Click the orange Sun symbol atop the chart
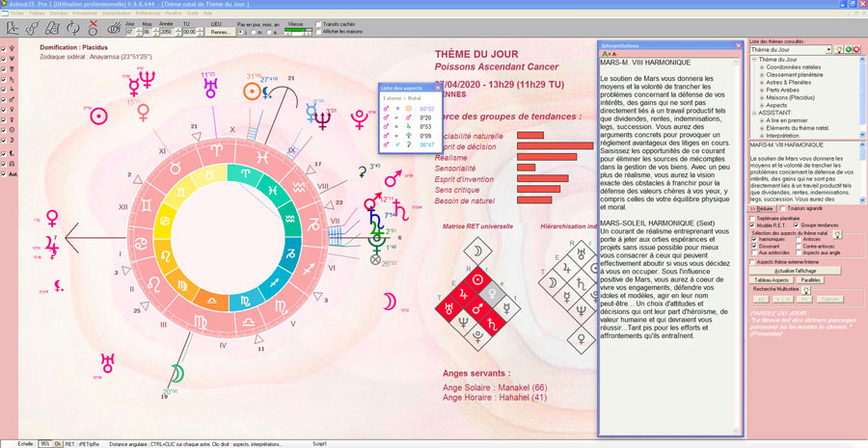 (x=252, y=92)
